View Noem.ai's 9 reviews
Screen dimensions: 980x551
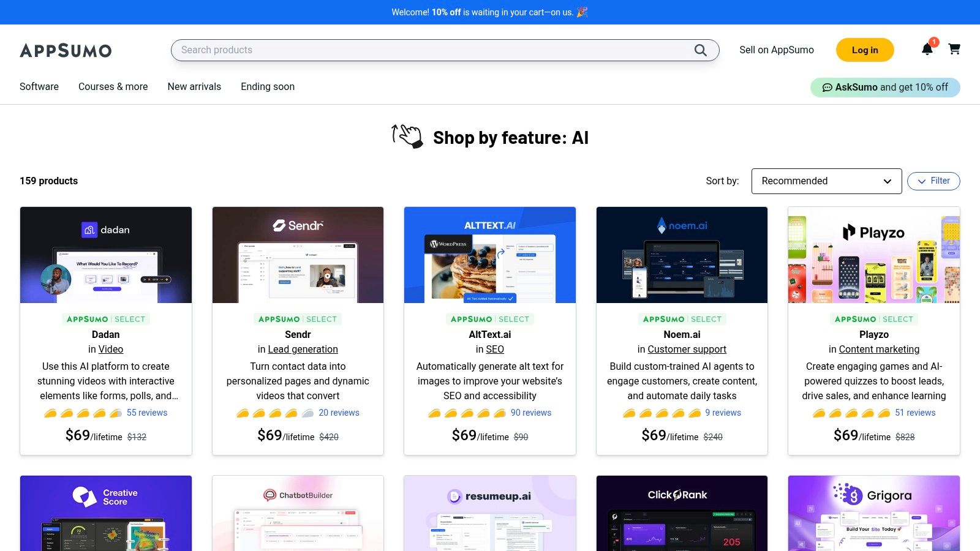coord(723,413)
